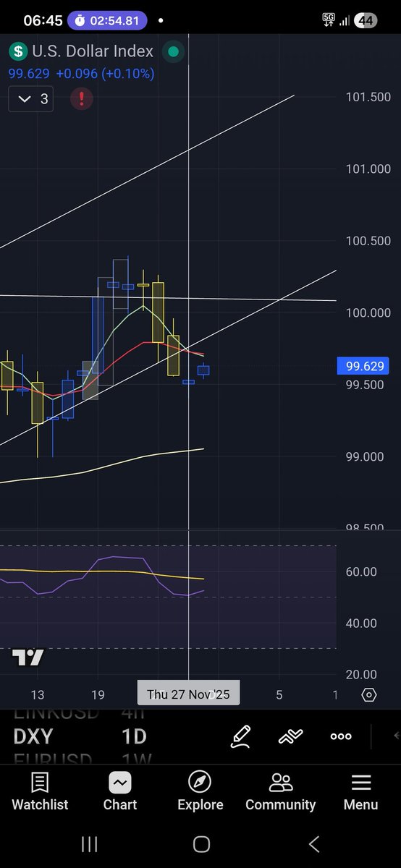Viewport: 401px width, 868px height.
Task: Tap the 40.00 RSI scale label
Action: (361, 623)
